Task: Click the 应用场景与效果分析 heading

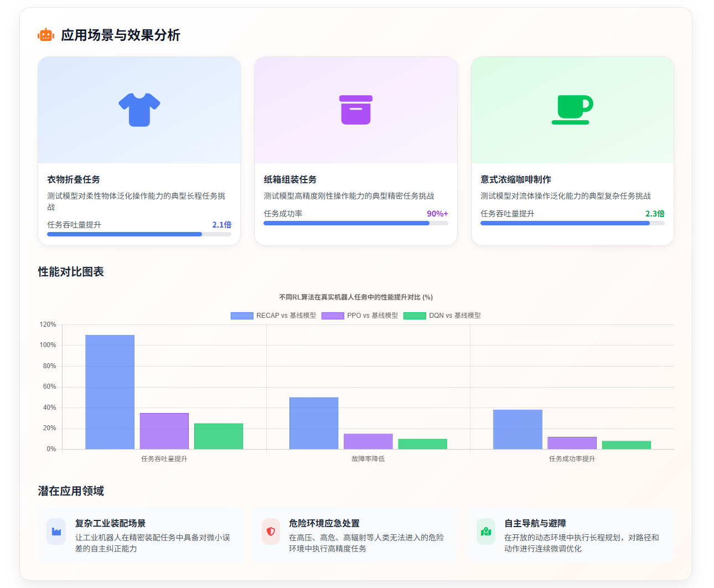Action: click(x=121, y=35)
